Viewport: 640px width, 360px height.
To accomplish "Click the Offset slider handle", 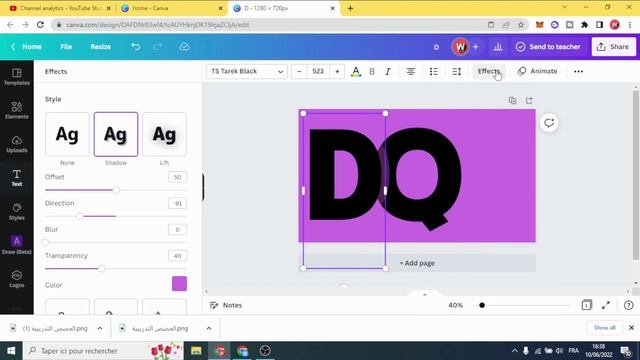I will coord(116,190).
